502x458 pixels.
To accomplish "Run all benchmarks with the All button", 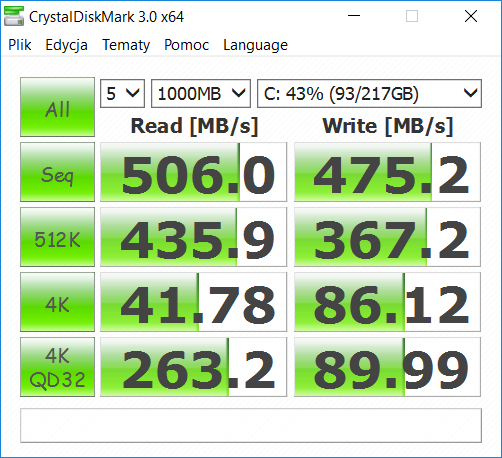I will pyautogui.click(x=57, y=107).
